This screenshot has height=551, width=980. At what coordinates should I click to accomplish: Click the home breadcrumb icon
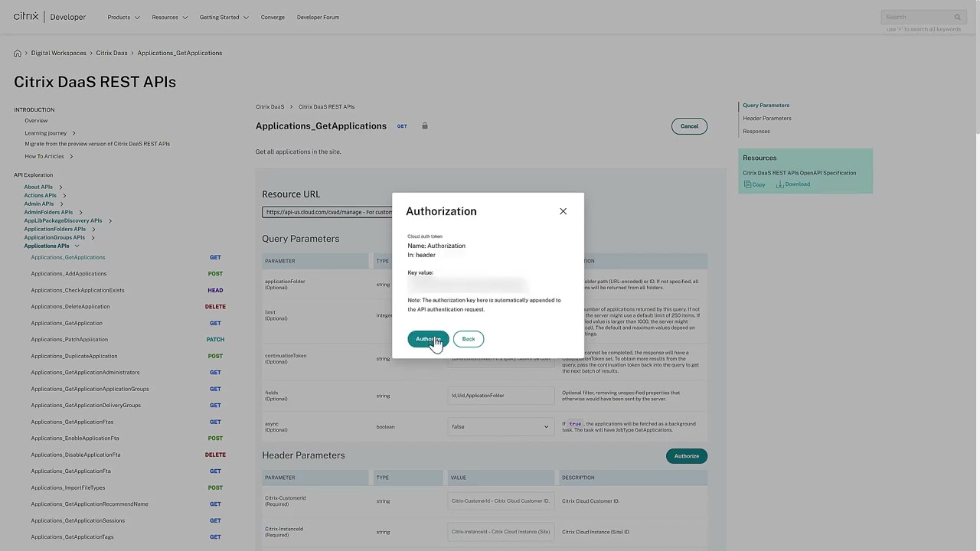tap(18, 53)
